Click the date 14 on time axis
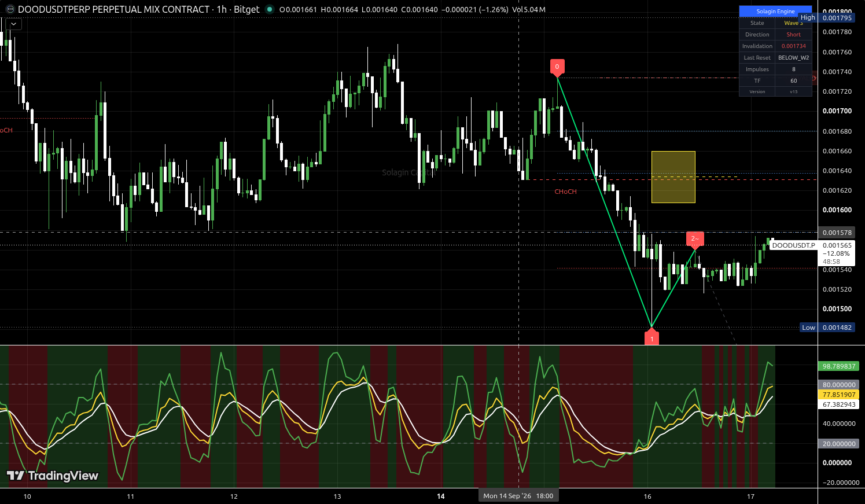 click(x=441, y=496)
